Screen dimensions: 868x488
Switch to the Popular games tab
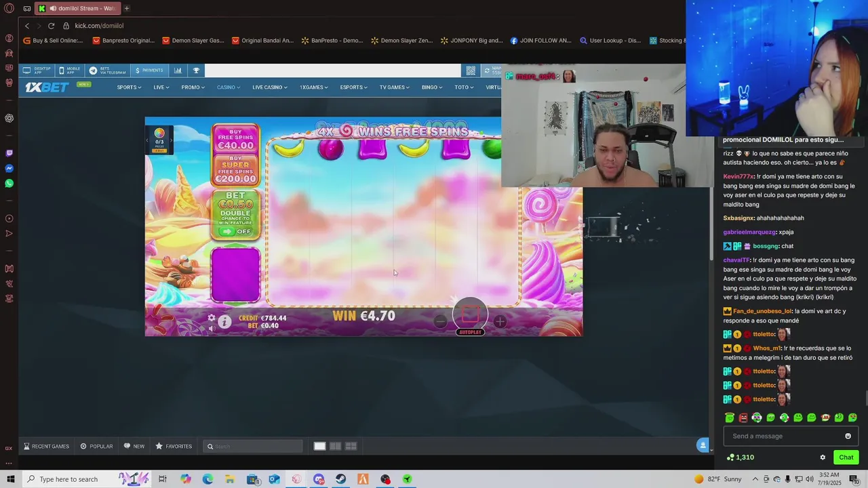click(96, 446)
